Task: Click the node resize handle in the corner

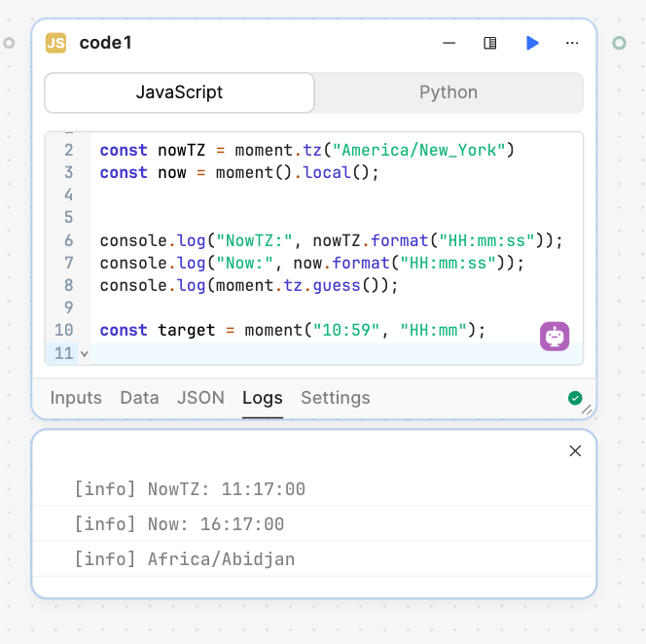Action: tap(587, 410)
